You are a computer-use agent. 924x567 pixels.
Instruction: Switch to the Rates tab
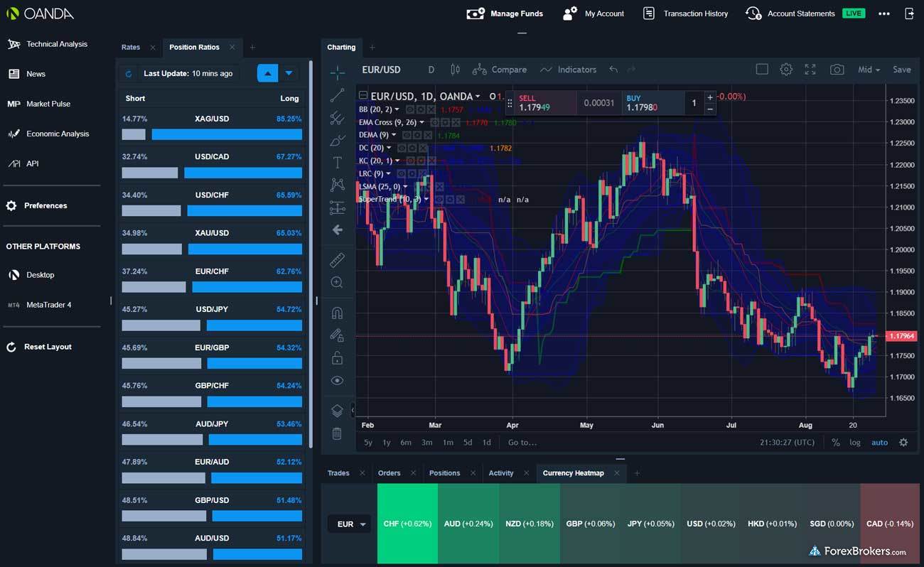131,47
